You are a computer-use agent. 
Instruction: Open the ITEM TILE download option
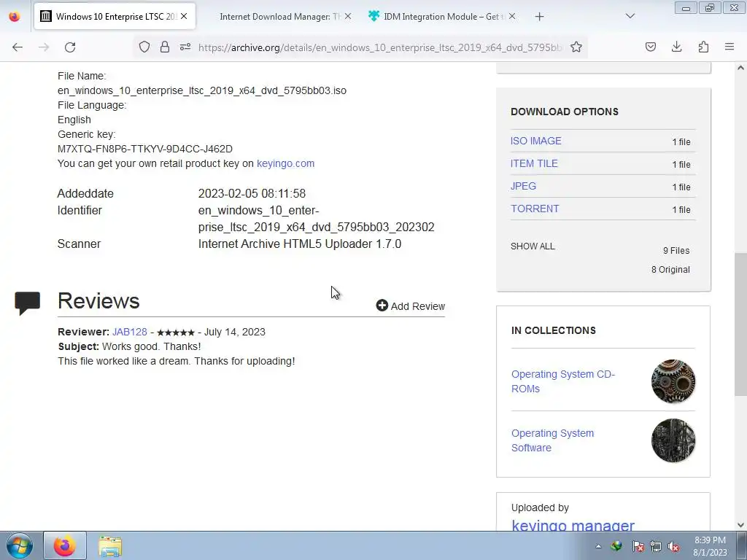point(534,163)
